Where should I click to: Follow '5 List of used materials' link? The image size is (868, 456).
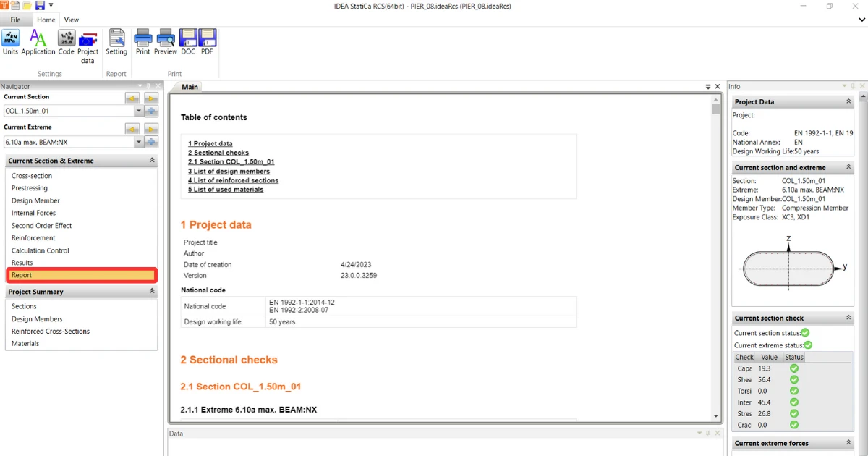click(226, 190)
